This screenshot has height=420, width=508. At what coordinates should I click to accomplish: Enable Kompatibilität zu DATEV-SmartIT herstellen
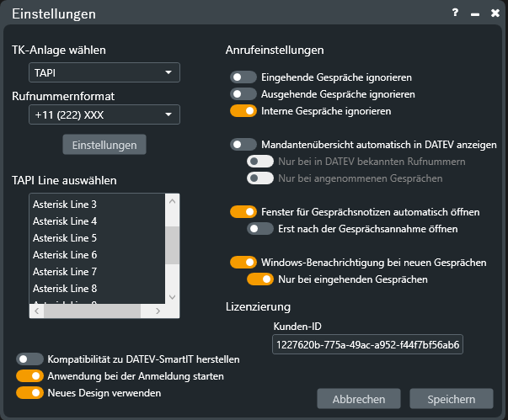coord(29,359)
